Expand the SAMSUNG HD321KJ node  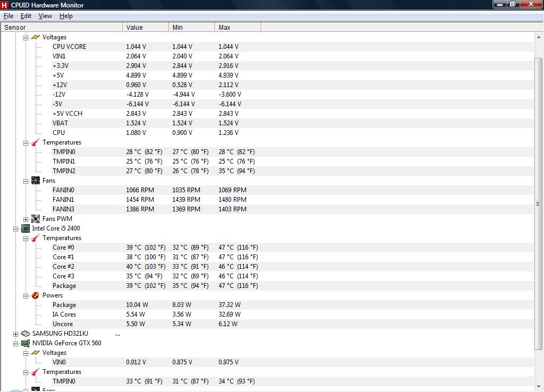click(15, 334)
